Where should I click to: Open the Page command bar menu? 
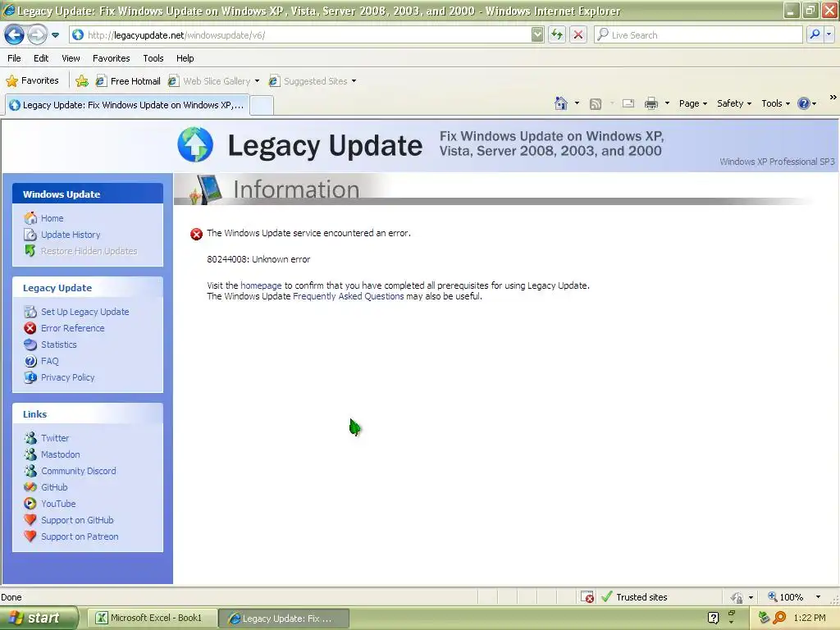[692, 103]
